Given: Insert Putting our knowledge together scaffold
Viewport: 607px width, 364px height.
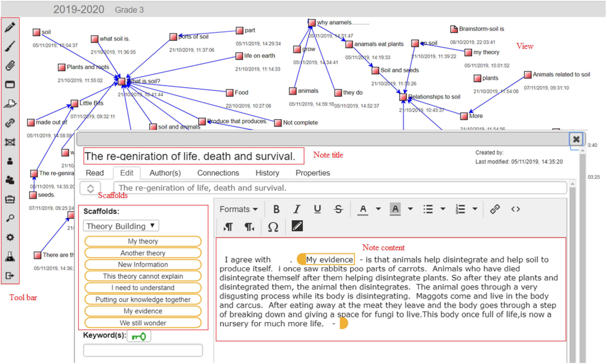Looking at the screenshot, I should click(143, 299).
